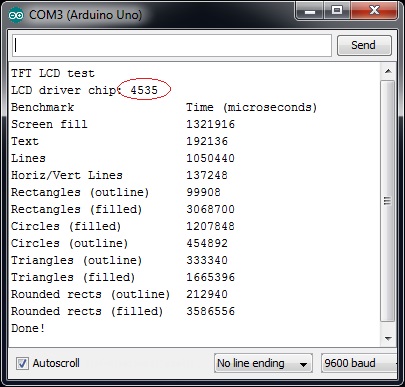405x387 pixels.
Task: Click the Lines value 1050440
Action: click(x=210, y=158)
